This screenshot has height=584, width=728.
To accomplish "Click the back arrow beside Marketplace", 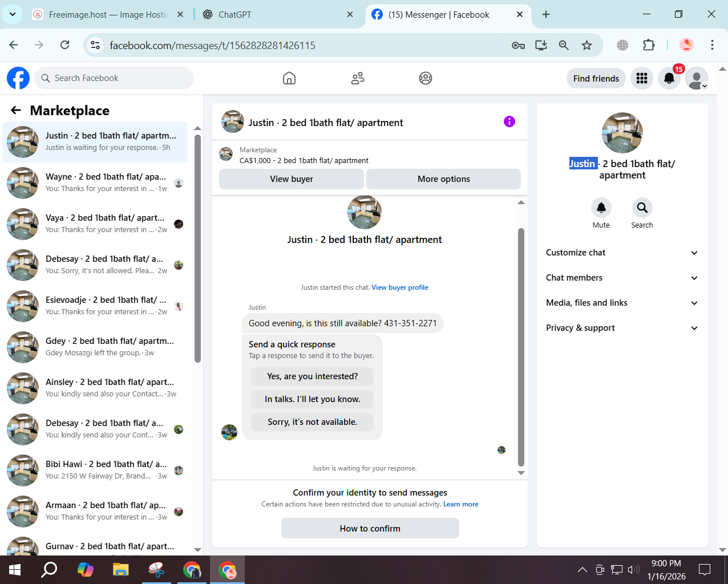I will 16,110.
